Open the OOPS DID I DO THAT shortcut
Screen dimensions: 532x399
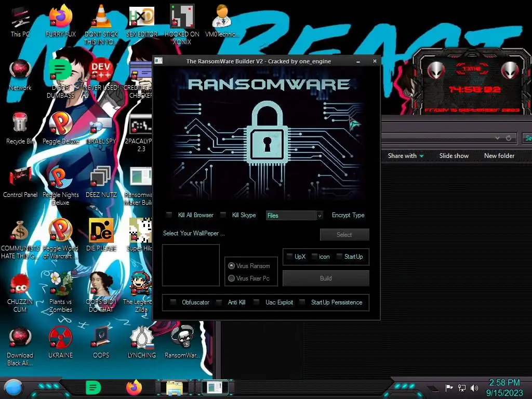[x=101, y=292]
